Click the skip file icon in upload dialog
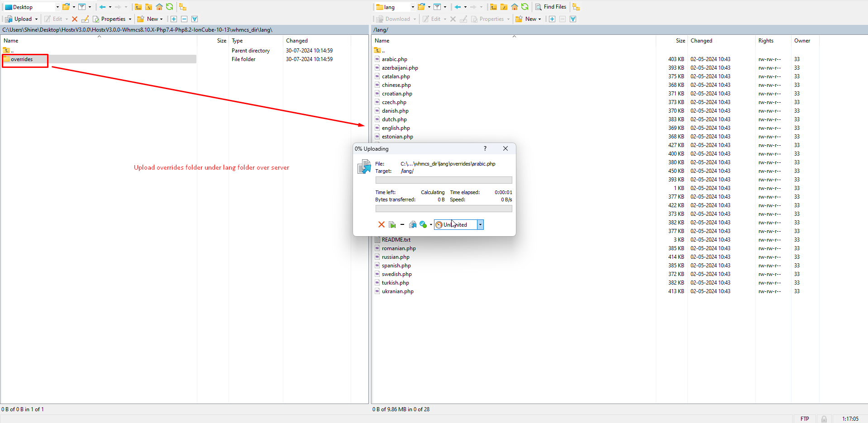This screenshot has height=423, width=868. [x=392, y=225]
